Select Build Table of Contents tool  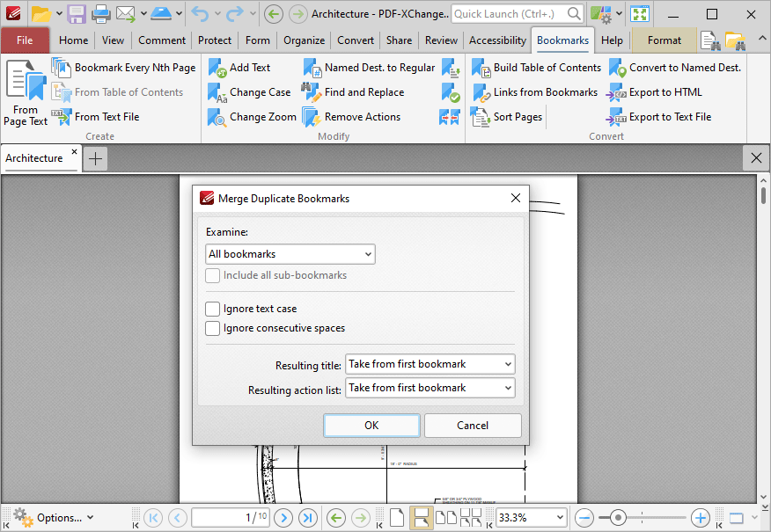point(481,68)
